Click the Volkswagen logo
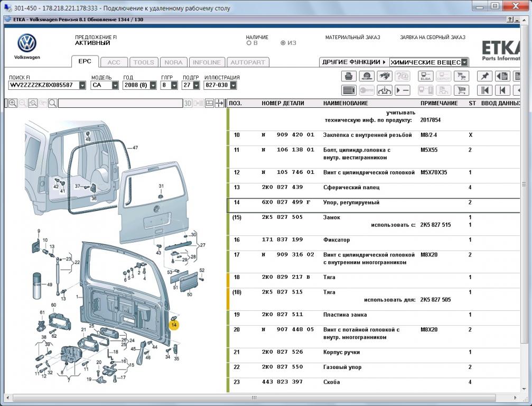 tap(27, 43)
